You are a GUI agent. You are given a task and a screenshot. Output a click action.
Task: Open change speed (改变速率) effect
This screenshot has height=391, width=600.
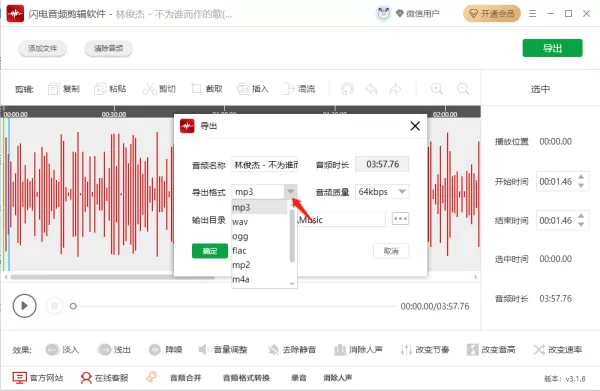(558, 350)
